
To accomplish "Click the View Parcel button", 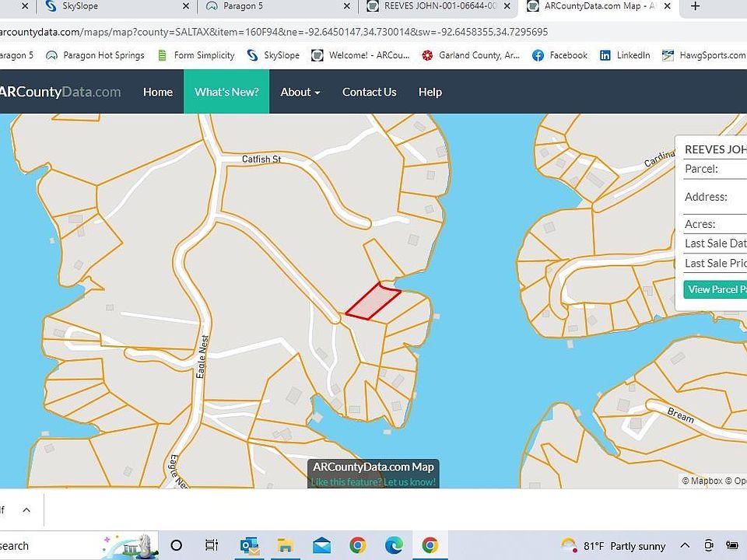I will tap(716, 289).
